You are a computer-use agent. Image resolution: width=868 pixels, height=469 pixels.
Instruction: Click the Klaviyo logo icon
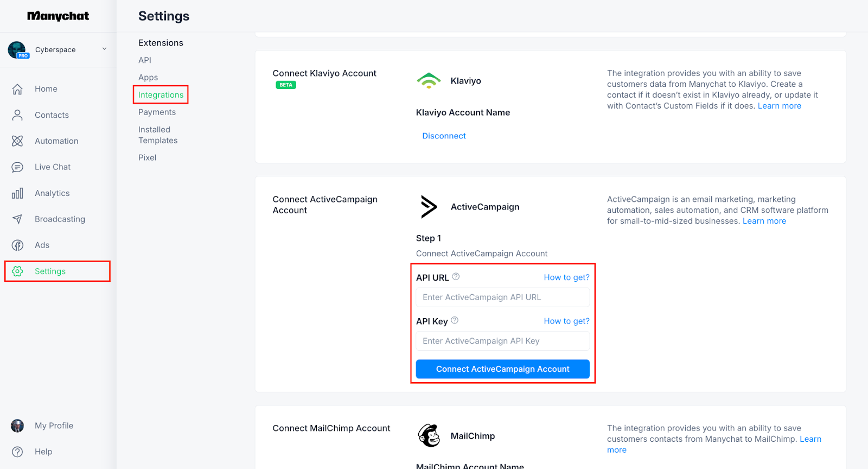click(429, 81)
